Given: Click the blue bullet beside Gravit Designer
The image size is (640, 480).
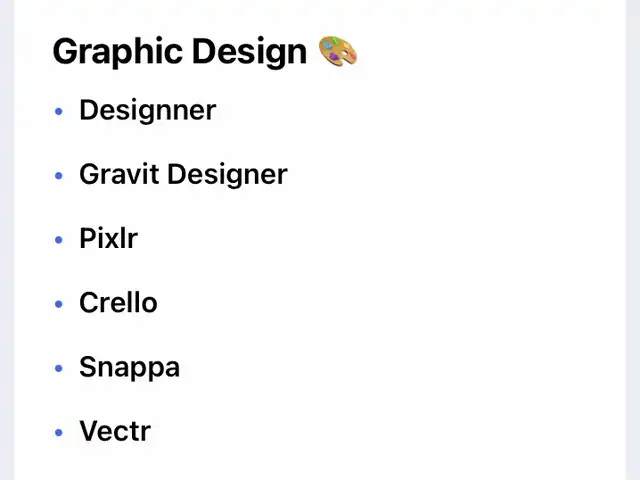Looking at the screenshot, I should pyautogui.click(x=59, y=176).
